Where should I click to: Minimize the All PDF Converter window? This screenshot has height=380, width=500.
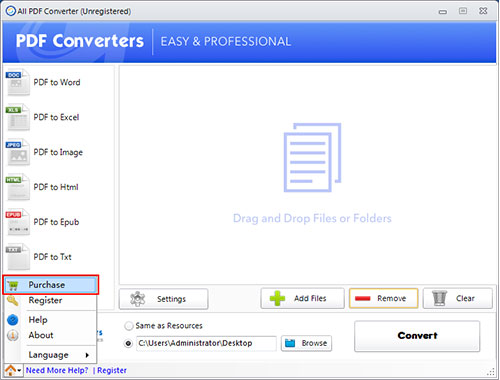coord(443,12)
